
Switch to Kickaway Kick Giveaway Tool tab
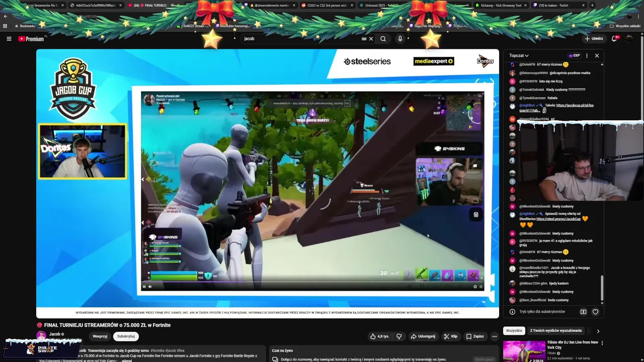[501, 5]
